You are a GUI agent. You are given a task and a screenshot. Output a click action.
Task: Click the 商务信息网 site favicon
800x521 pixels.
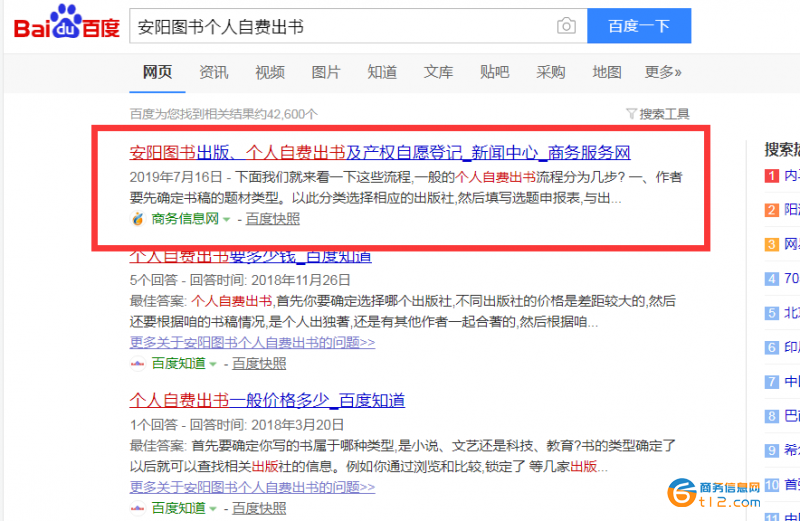click(138, 219)
